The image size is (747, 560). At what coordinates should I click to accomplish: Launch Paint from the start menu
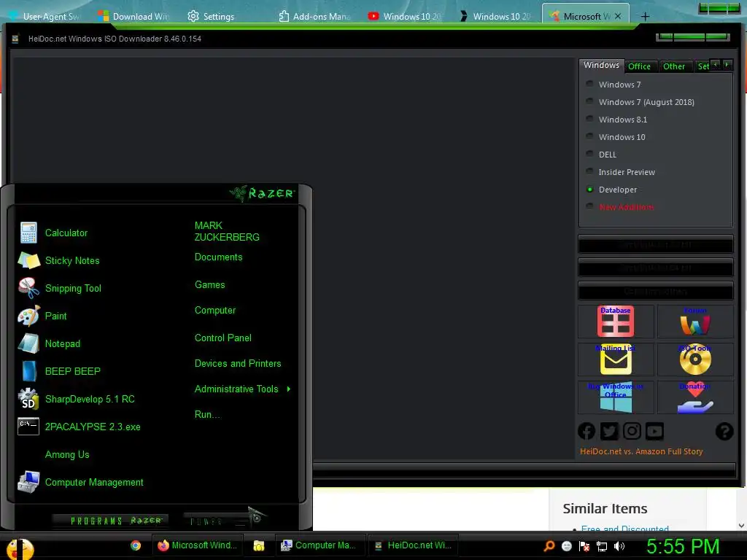(x=43, y=316)
